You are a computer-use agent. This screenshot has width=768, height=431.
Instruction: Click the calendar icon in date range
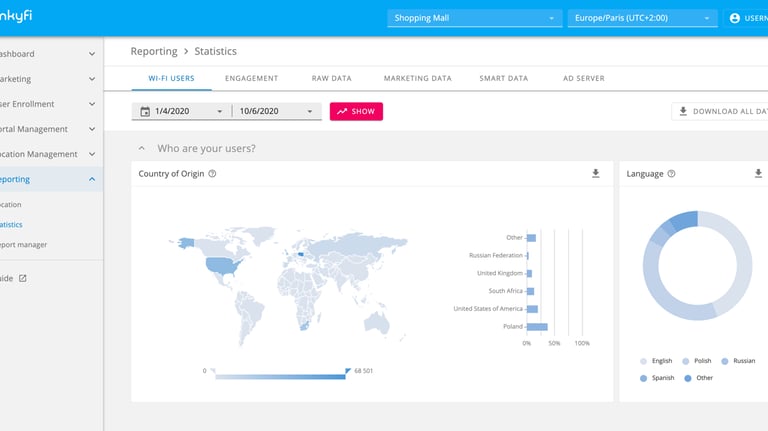pyautogui.click(x=145, y=112)
